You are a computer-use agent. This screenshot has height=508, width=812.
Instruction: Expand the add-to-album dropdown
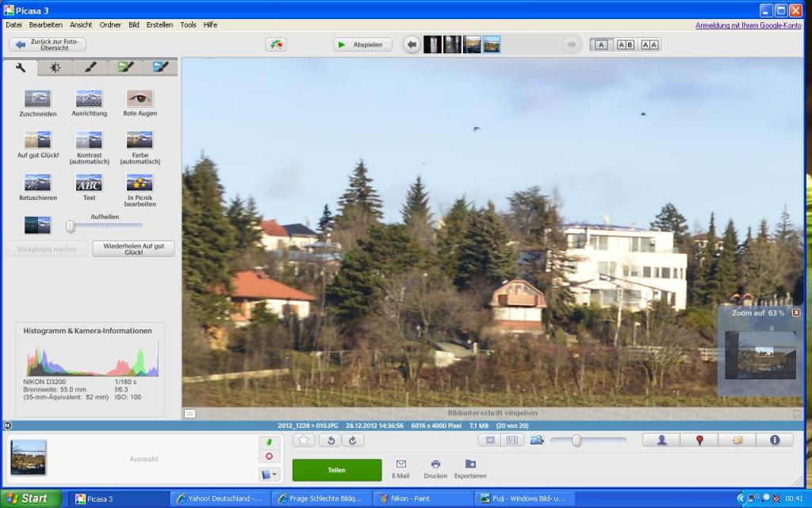[270, 474]
